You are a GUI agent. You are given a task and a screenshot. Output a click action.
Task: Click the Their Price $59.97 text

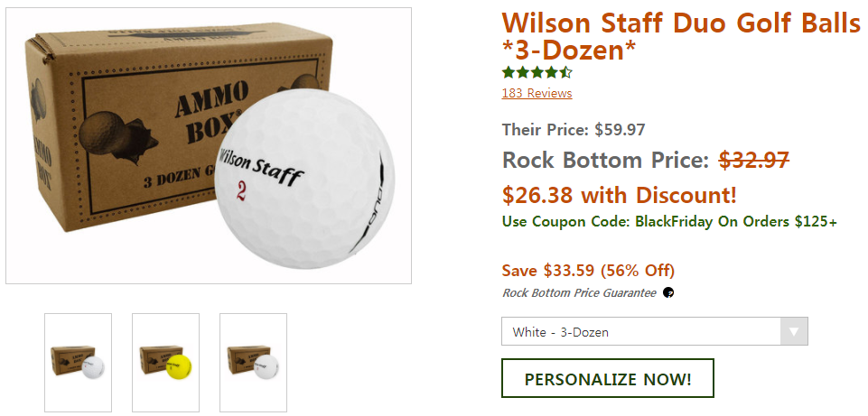574,129
